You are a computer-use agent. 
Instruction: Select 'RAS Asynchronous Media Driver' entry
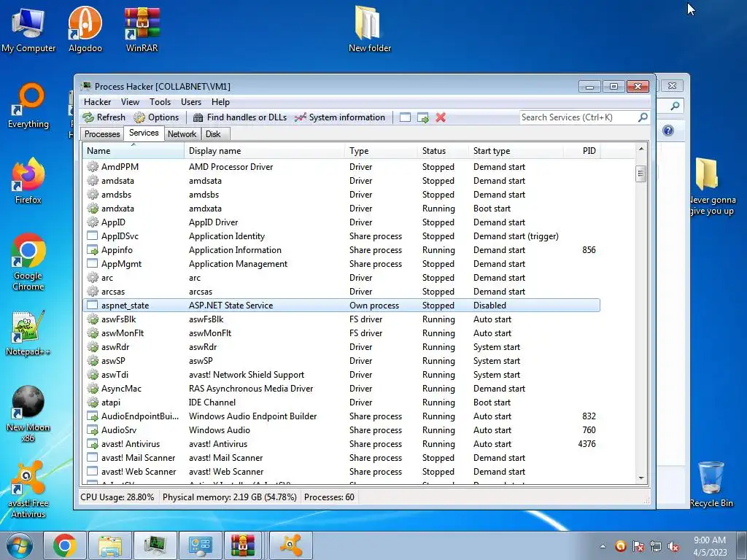(251, 389)
